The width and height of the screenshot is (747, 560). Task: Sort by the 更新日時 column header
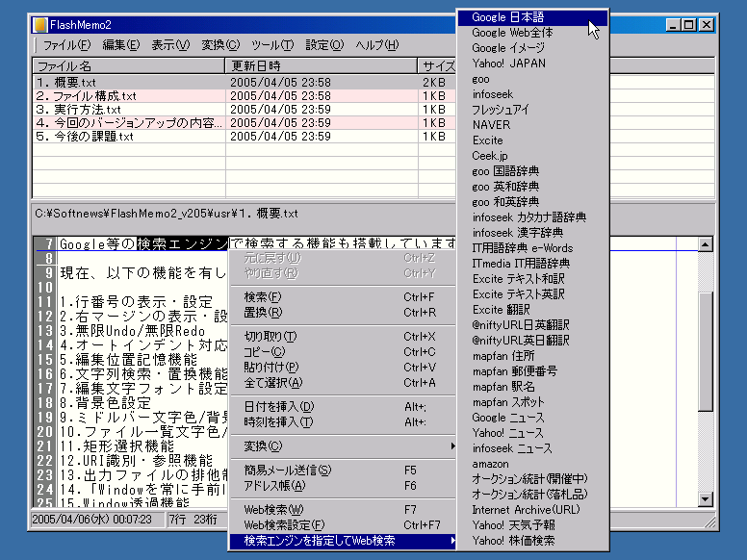(322, 65)
